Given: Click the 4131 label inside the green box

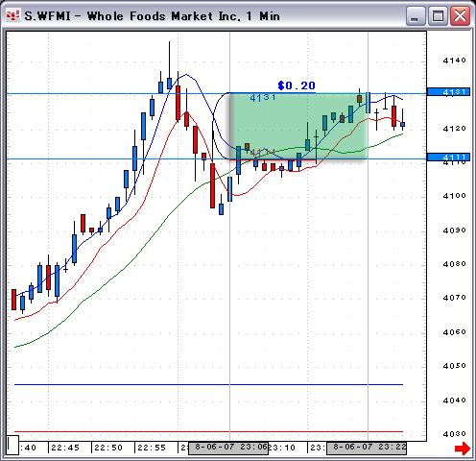Looking at the screenshot, I should tap(263, 97).
